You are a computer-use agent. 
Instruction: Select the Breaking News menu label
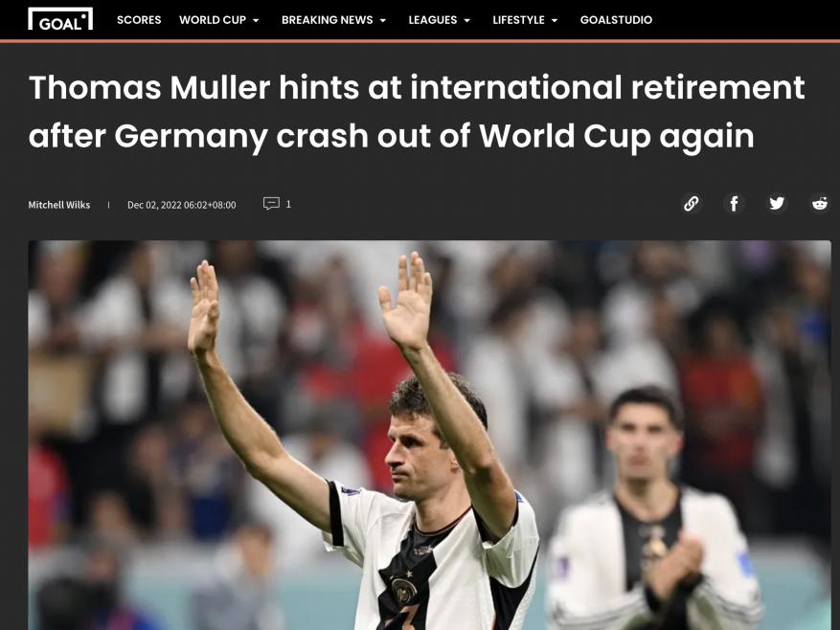[327, 20]
